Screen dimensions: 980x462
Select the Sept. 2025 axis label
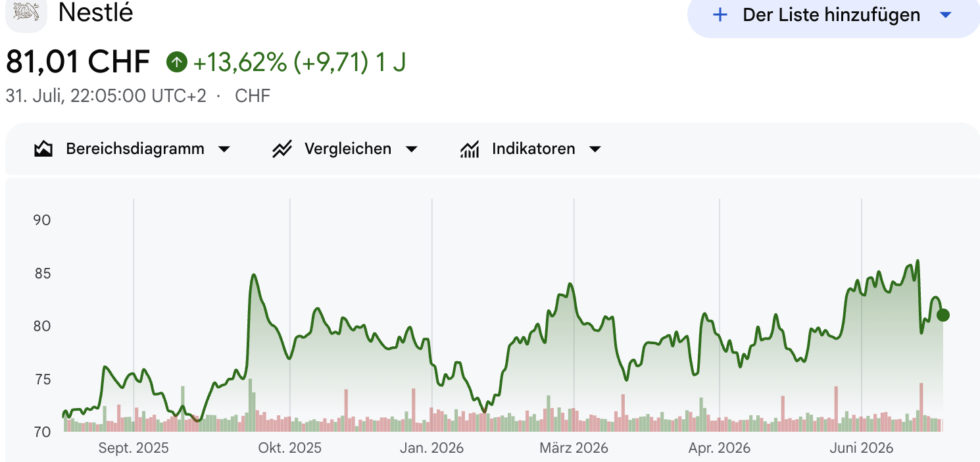coord(134,448)
